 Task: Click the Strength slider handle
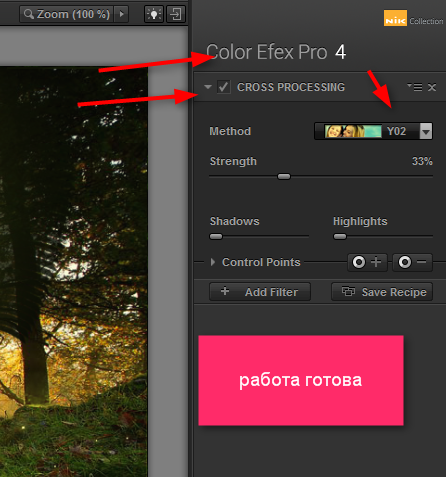click(284, 176)
